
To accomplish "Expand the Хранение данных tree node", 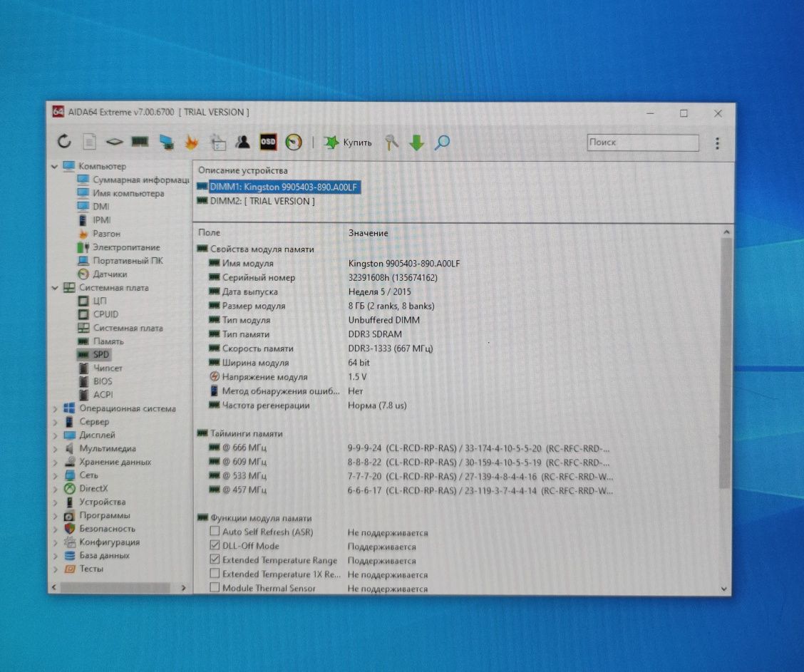I will point(55,462).
